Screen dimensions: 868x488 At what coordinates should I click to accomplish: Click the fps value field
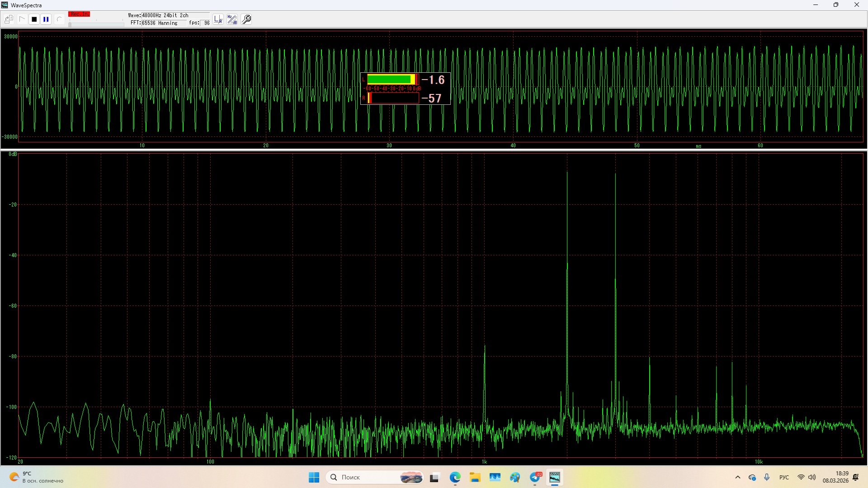(206, 23)
